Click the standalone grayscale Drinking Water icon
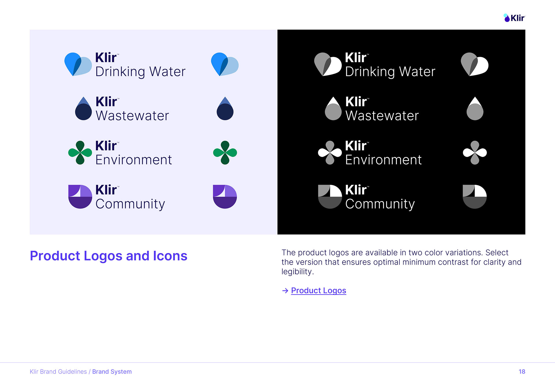 click(x=474, y=64)
